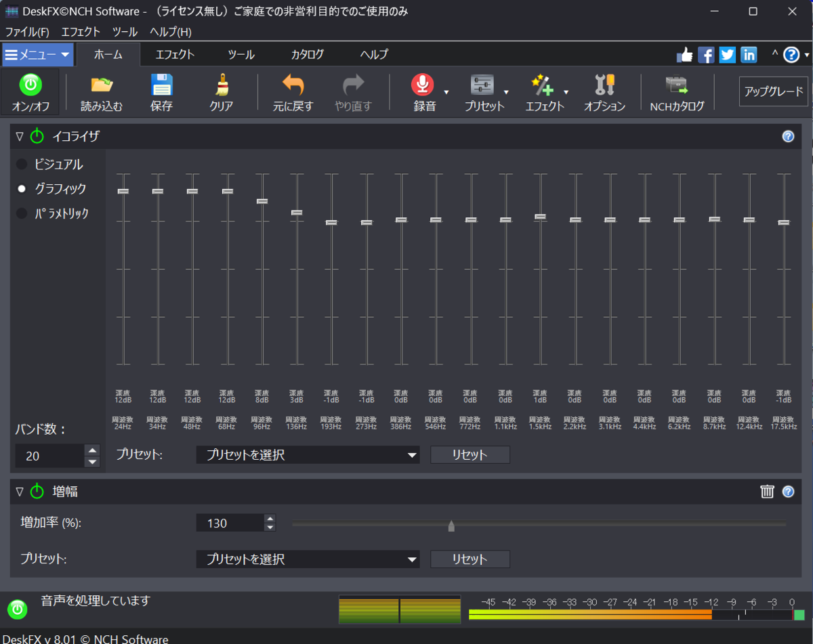The image size is (813, 644).
Task: Open the Effects (エフェクト) menu bar item
Action: pos(81,32)
